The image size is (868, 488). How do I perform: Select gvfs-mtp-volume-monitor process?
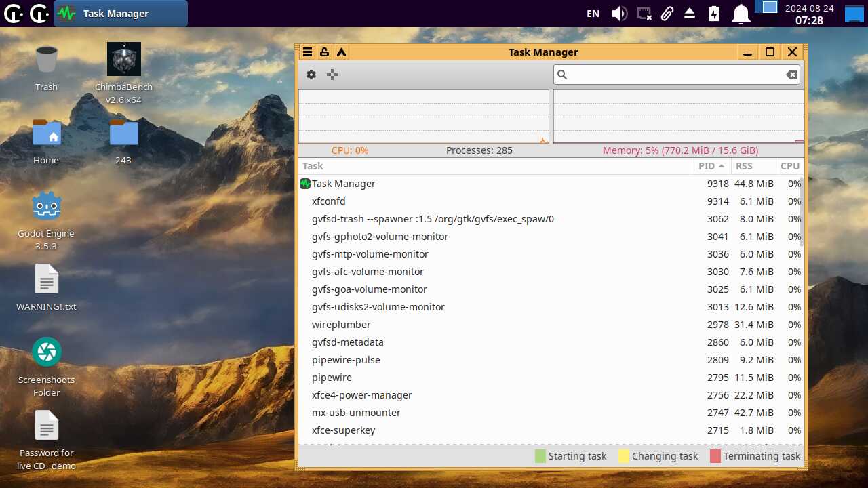(550, 254)
